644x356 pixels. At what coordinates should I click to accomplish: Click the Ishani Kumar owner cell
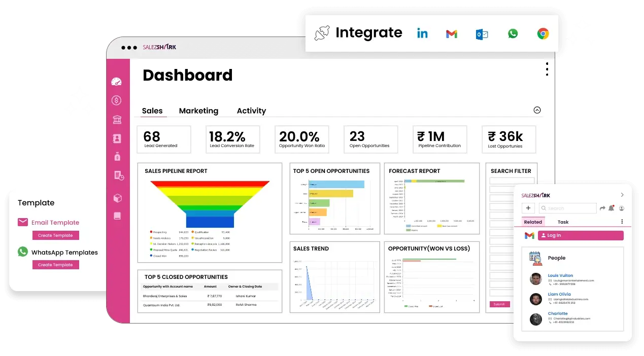(246, 296)
